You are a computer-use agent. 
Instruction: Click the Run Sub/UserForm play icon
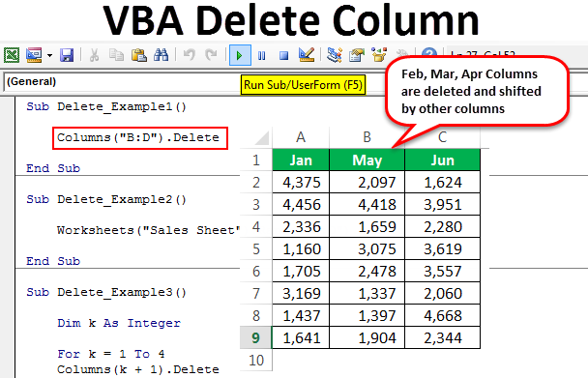(240, 55)
